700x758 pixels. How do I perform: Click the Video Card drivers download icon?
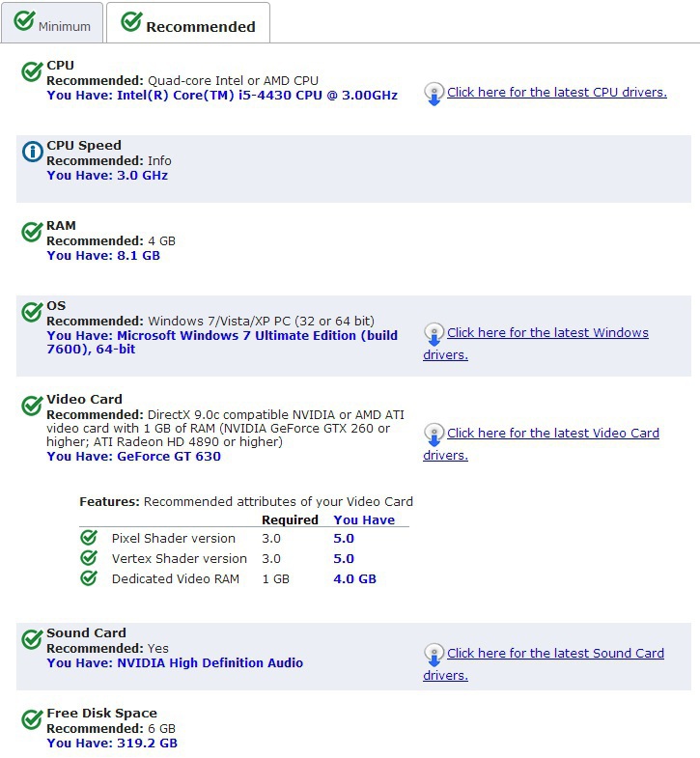[434, 435]
